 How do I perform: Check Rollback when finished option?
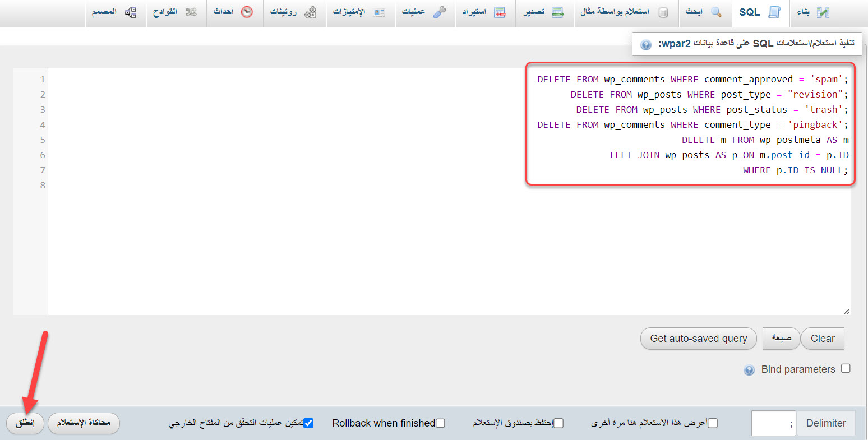[441, 423]
